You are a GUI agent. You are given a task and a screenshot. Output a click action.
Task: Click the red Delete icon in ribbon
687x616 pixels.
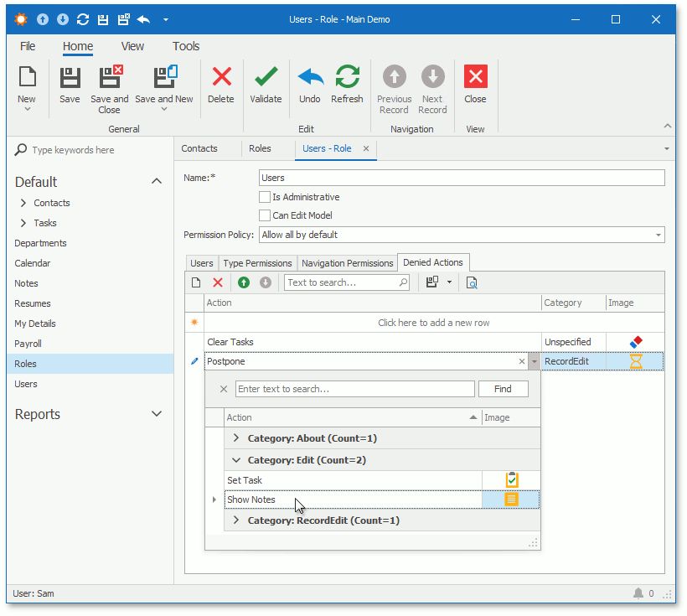(x=221, y=78)
